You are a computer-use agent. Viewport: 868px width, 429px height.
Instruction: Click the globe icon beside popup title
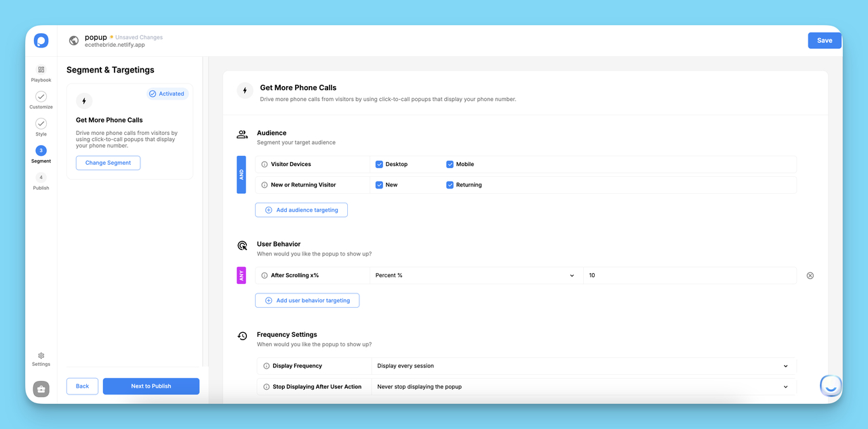point(74,41)
